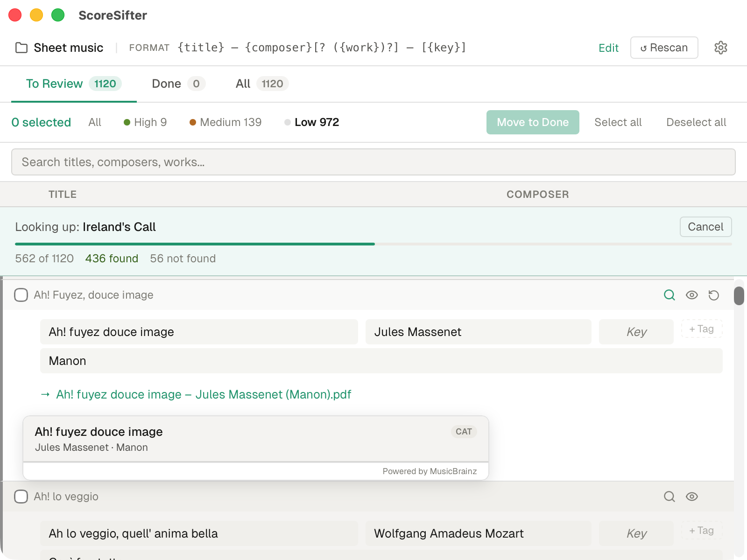Select the "Ah! Fuyez, douce image" row checkbox
Screen dimensions: 747x560
21,295
